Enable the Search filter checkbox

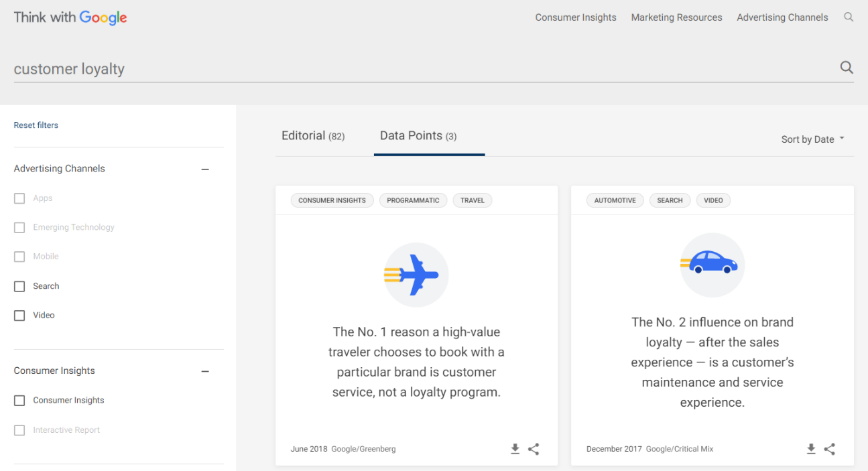(x=19, y=286)
